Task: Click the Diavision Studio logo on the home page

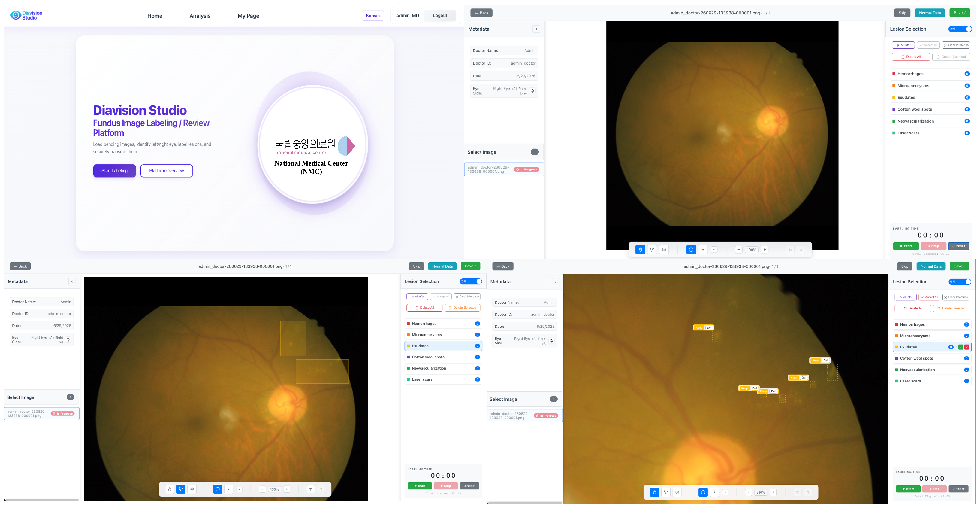Action: pyautogui.click(x=26, y=15)
